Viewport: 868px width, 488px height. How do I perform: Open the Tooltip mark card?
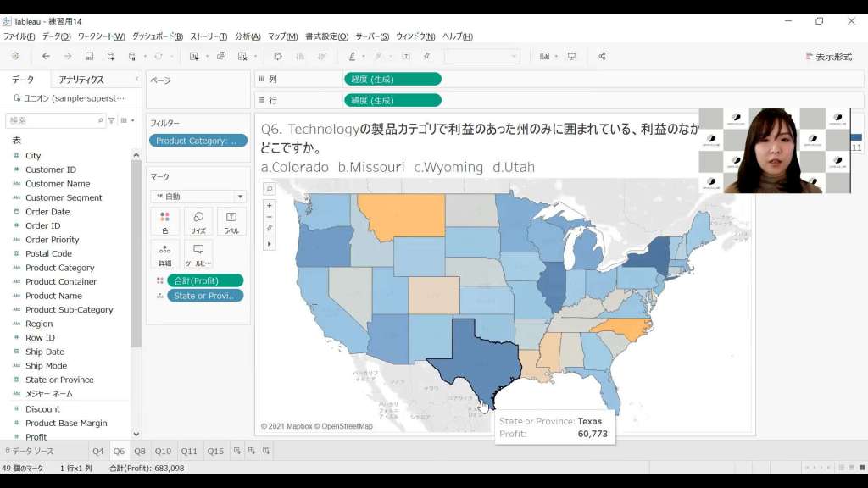[x=198, y=255]
